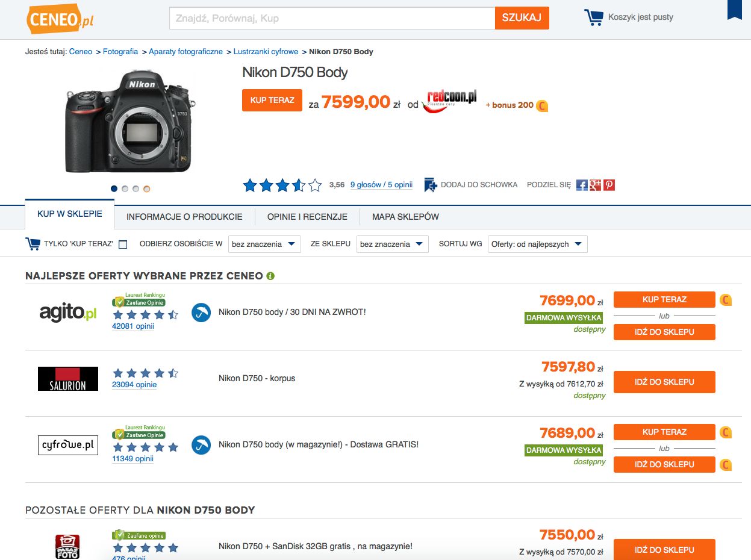
Task: Focus the Znajdź, Porównaj, Kup search field
Action: [332, 18]
